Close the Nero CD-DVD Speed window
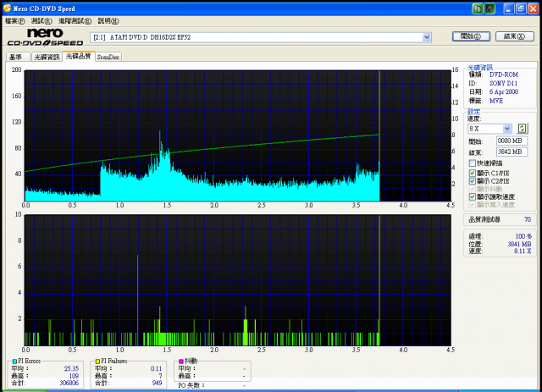This screenshot has width=542, height=392. (x=533, y=8)
